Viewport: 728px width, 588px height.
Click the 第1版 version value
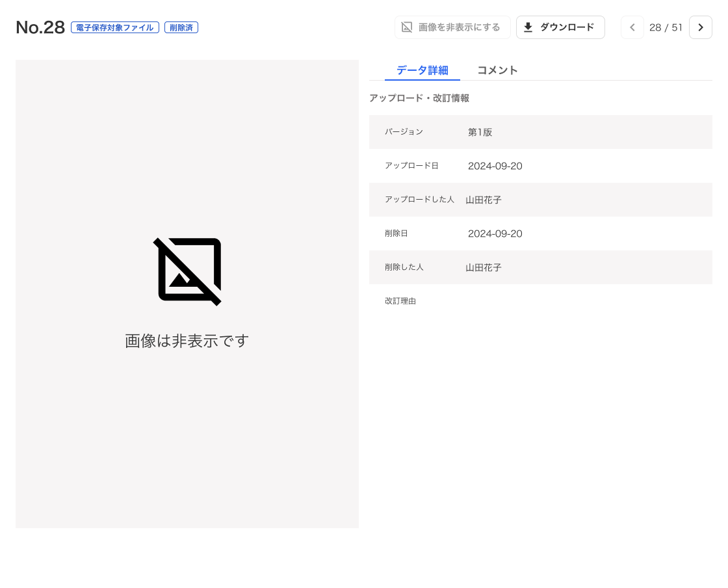[480, 133]
